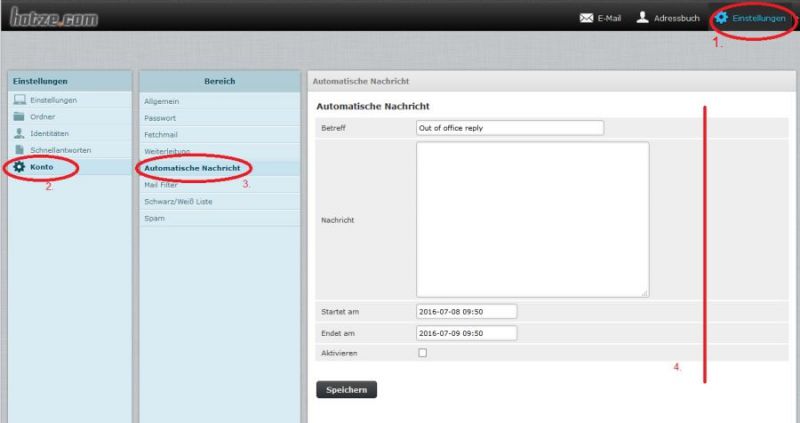
Task: Go to the Weiterleitung section
Action: tap(166, 151)
